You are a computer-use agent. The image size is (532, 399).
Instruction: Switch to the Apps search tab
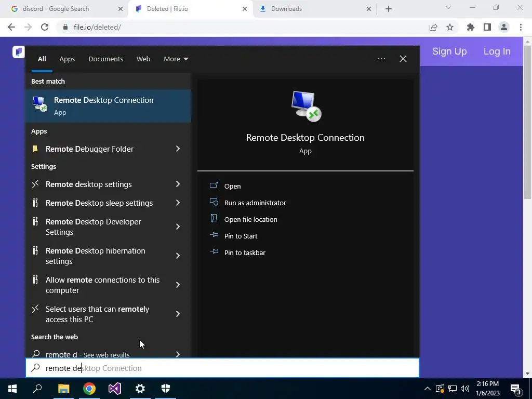tap(67, 59)
